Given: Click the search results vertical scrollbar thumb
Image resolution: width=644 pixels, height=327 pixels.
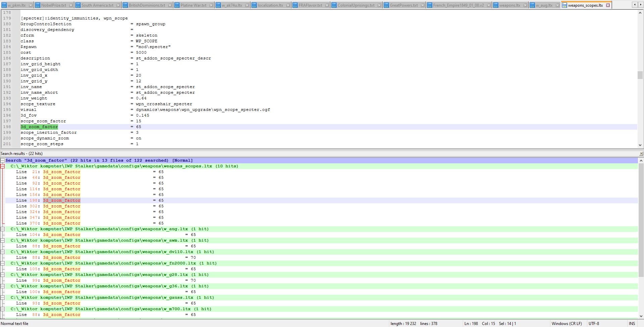Looking at the screenshot, I should pyautogui.click(x=641, y=220).
